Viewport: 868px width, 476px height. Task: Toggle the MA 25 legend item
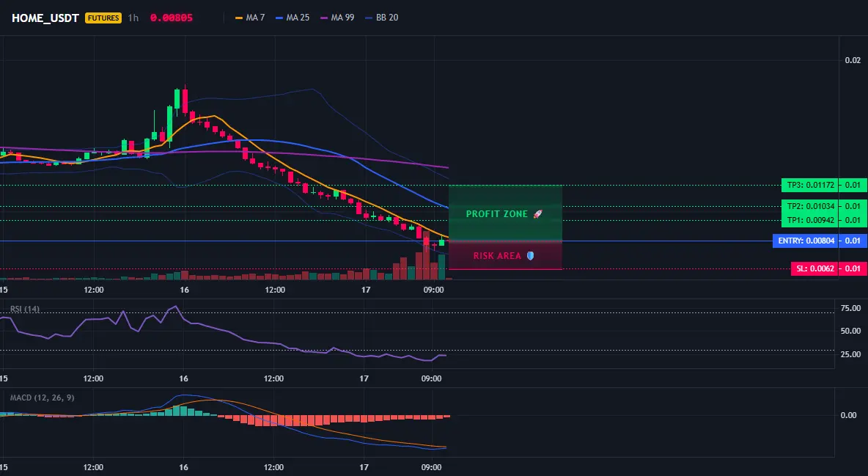[293, 18]
